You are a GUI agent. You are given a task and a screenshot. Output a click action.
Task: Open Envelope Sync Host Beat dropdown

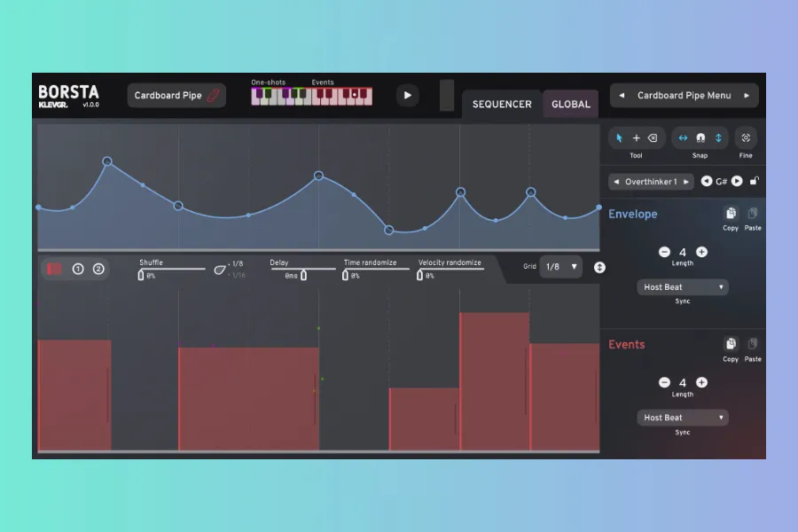coord(683,287)
